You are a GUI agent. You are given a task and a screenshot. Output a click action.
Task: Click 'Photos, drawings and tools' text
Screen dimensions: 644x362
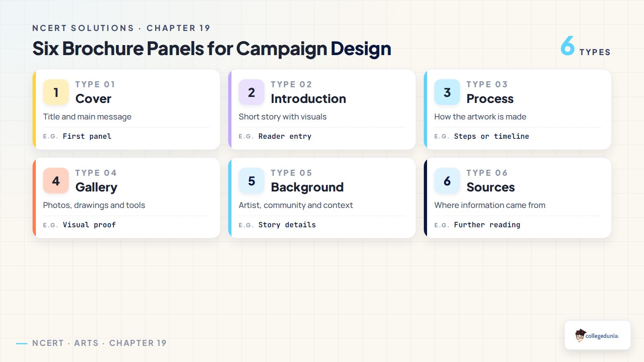(x=94, y=205)
